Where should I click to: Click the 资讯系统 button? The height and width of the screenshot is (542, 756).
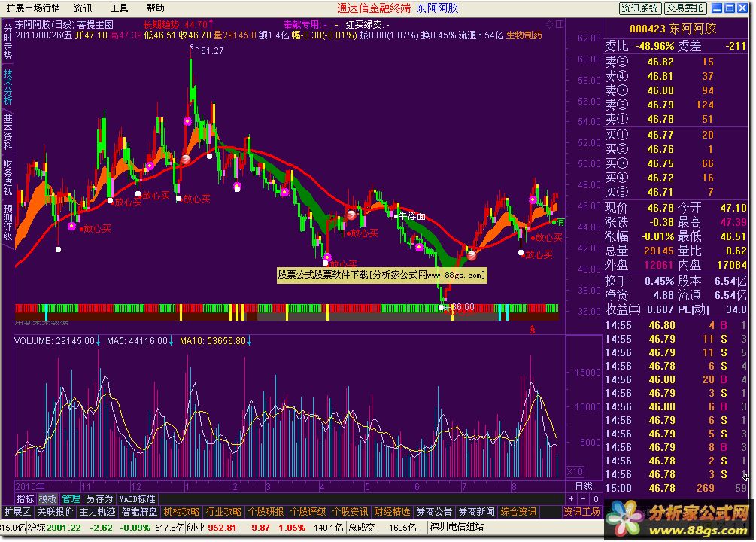pyautogui.click(x=640, y=8)
